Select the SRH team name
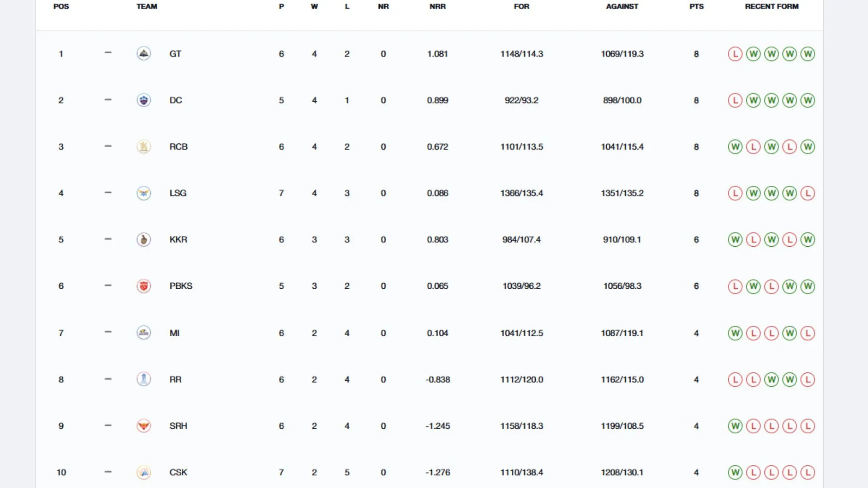This screenshot has width=868, height=488. coord(179,426)
